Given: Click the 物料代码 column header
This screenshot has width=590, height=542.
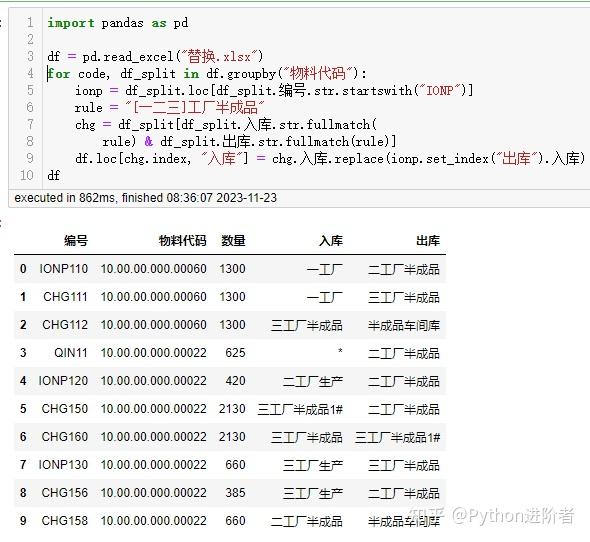Looking at the screenshot, I should (182, 241).
